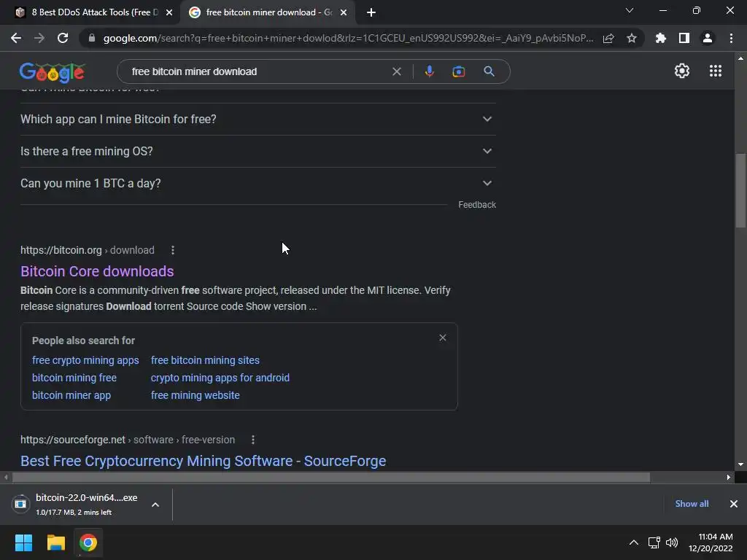Show hidden system tray icons
747x560 pixels.
(x=634, y=542)
